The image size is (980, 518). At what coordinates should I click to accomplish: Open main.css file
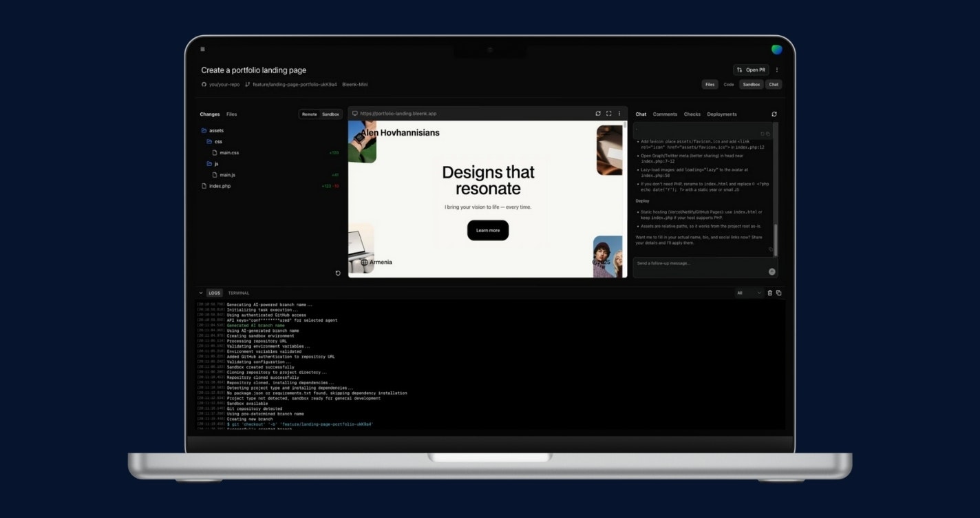pos(226,152)
